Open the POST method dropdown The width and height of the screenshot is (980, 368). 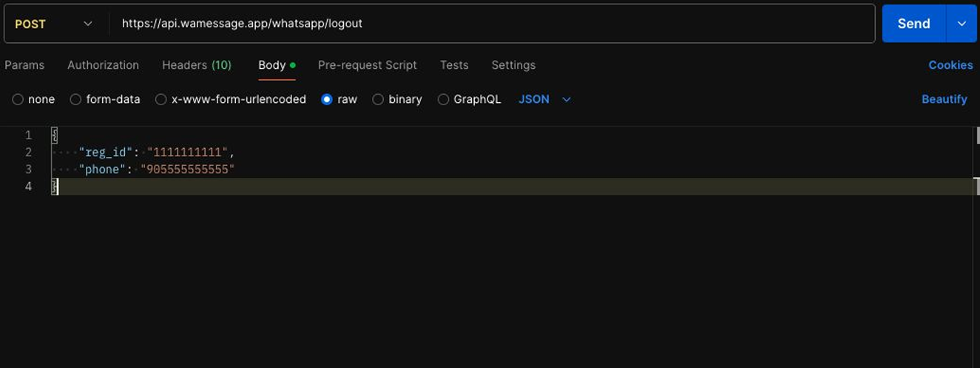(x=55, y=24)
